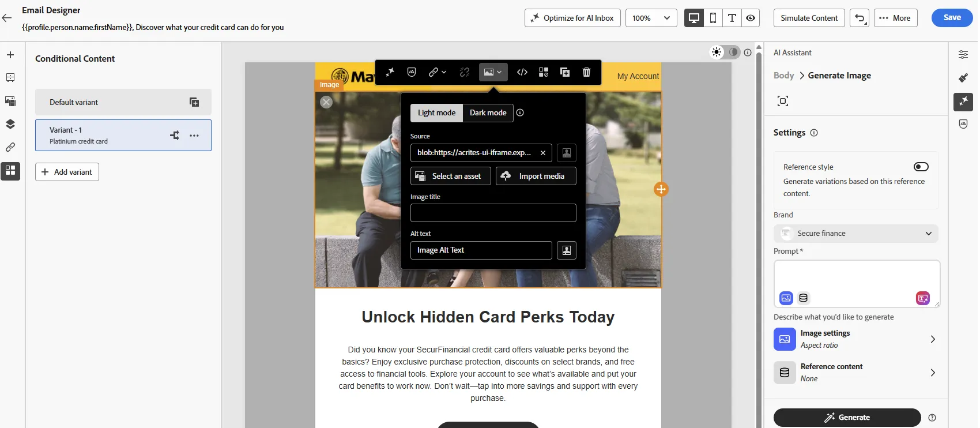Go to Body breadcrumb

pyautogui.click(x=783, y=76)
